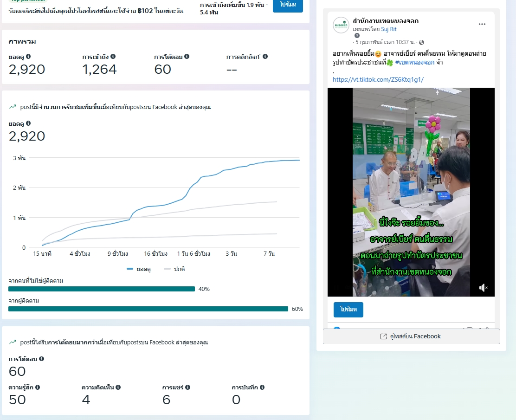Open ดูโพสต์บน Facebook
The width and height of the screenshot is (516, 420).
(411, 336)
